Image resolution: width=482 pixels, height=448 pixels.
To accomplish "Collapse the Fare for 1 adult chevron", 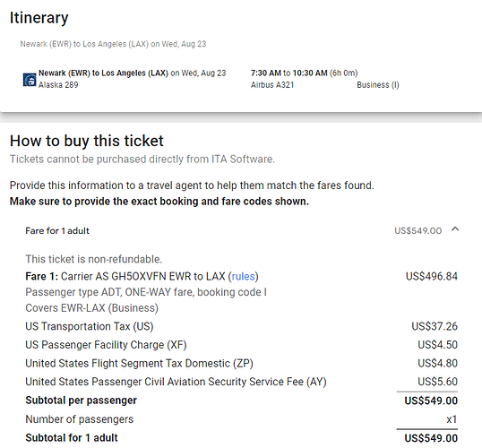I will tap(455, 229).
